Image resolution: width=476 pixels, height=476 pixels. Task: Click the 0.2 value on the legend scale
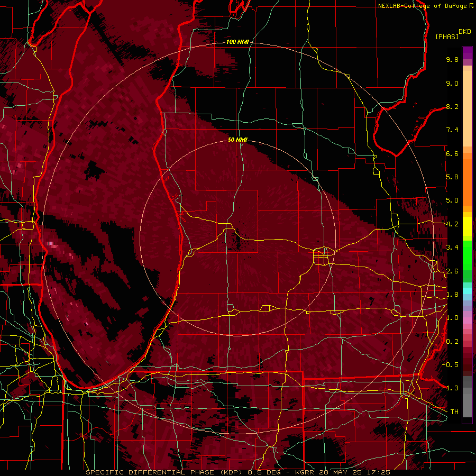point(452,342)
